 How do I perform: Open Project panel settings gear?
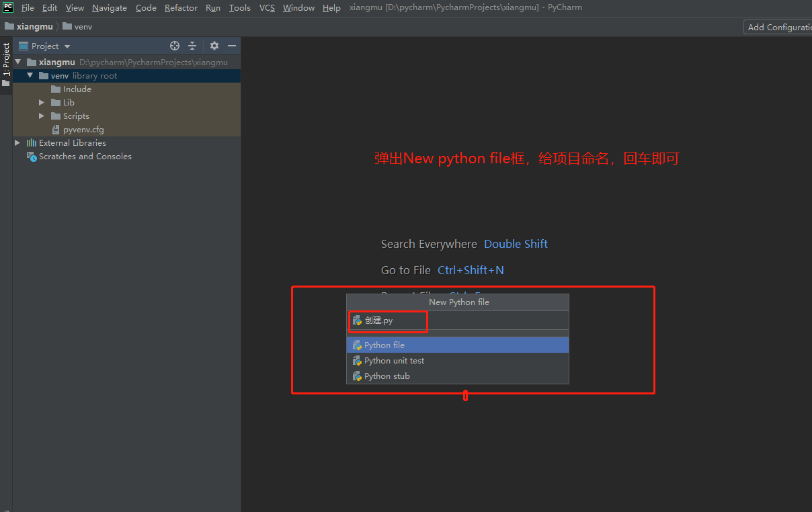pos(214,46)
